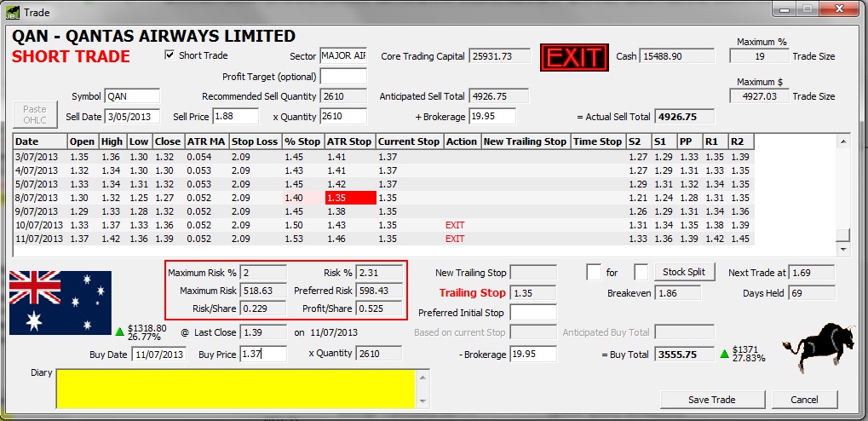The height and width of the screenshot is (421, 868).
Task: Close the Trade window
Action: coord(840,9)
